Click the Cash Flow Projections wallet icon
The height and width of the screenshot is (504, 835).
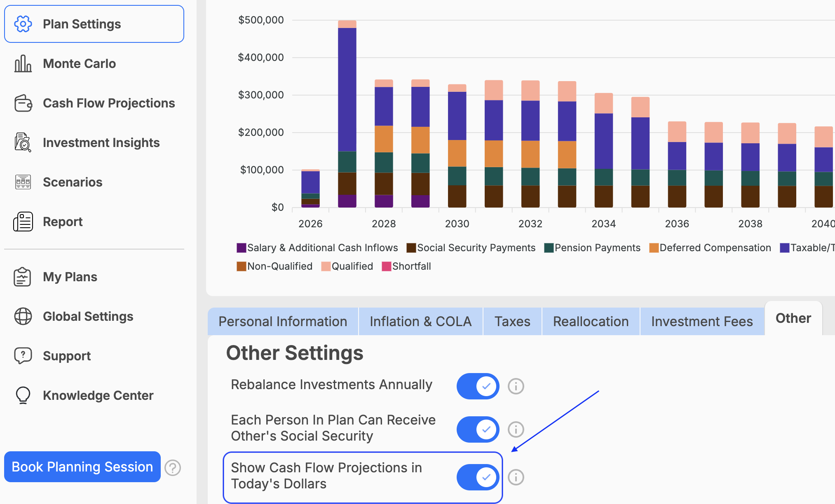click(x=23, y=103)
